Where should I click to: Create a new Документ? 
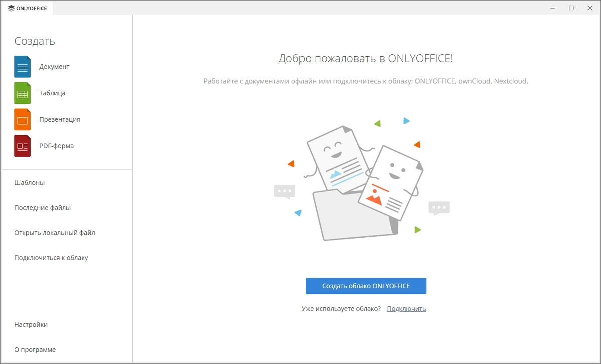click(54, 67)
